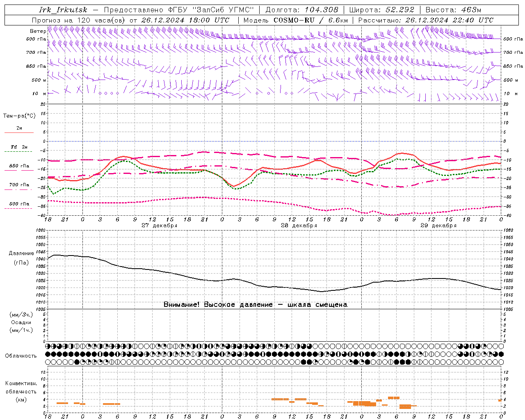Click the '28 декабря' date label
The height and width of the screenshot is (420, 525).
click(x=299, y=226)
